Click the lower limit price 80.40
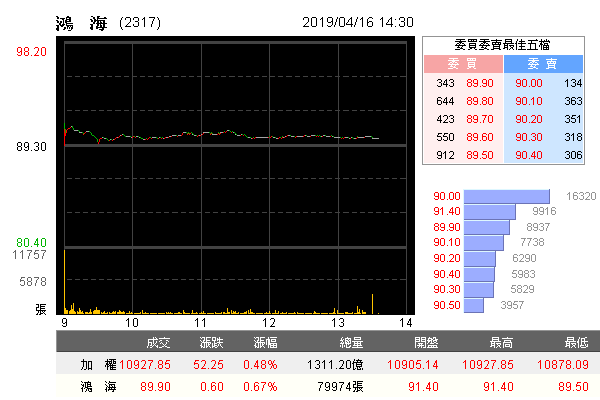 point(31,243)
